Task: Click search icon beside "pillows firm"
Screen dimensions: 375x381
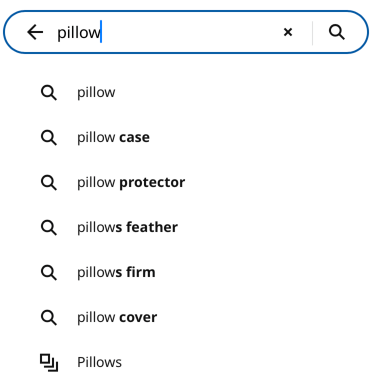Action: (49, 273)
